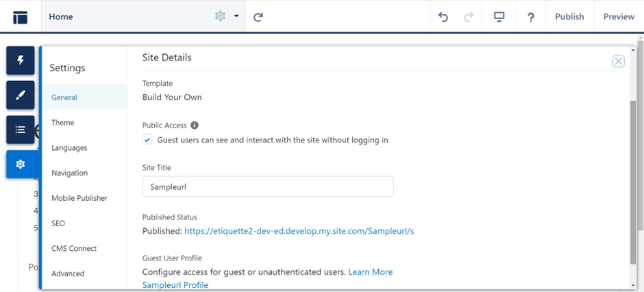Switch view mode with the desktop monitor icon

click(499, 17)
